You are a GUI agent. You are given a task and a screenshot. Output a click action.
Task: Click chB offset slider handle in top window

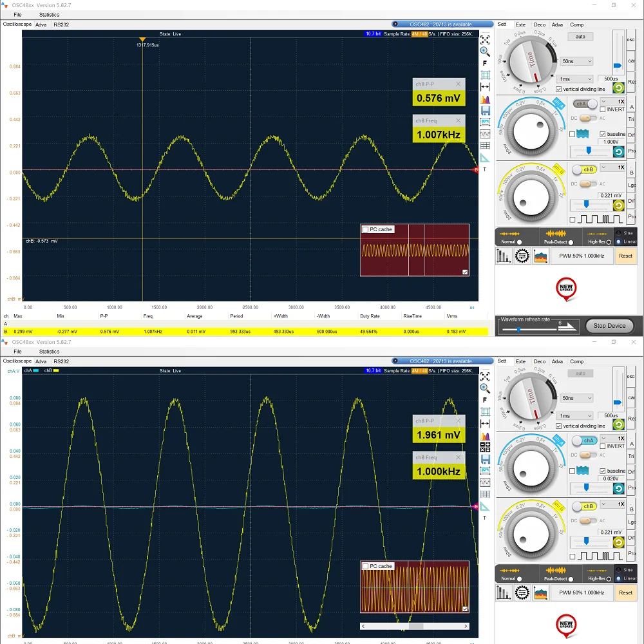(x=586, y=204)
